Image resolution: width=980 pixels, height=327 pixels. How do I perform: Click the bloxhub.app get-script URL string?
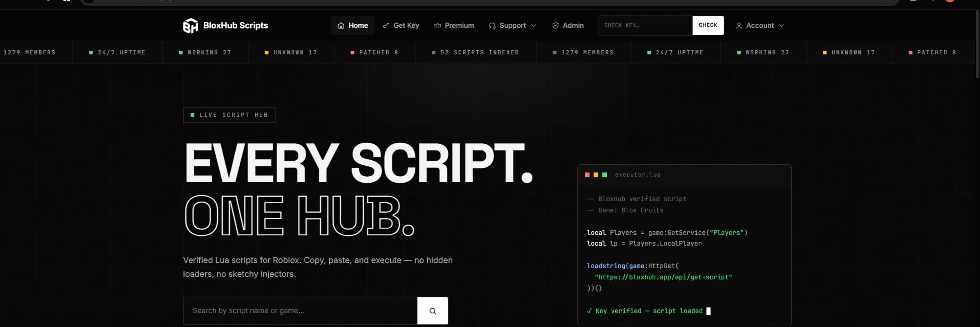[x=664, y=277]
